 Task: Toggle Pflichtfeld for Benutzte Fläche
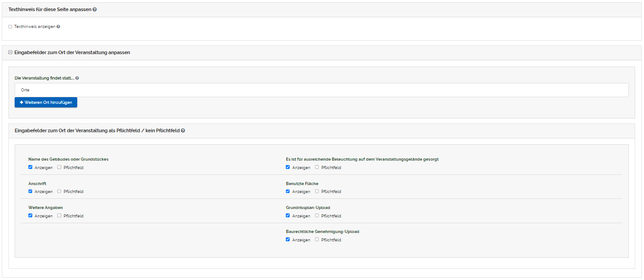(x=317, y=191)
